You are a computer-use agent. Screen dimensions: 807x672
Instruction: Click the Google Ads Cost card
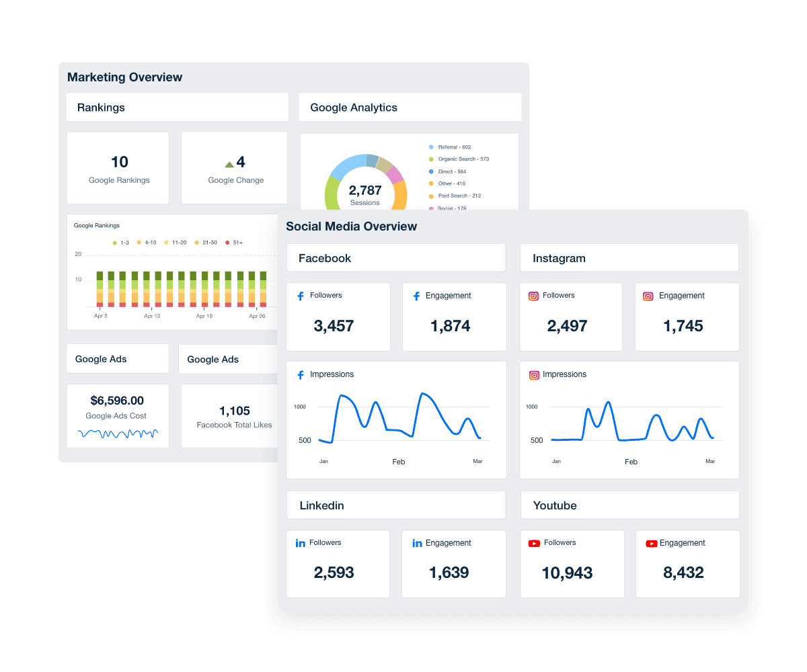pos(118,415)
